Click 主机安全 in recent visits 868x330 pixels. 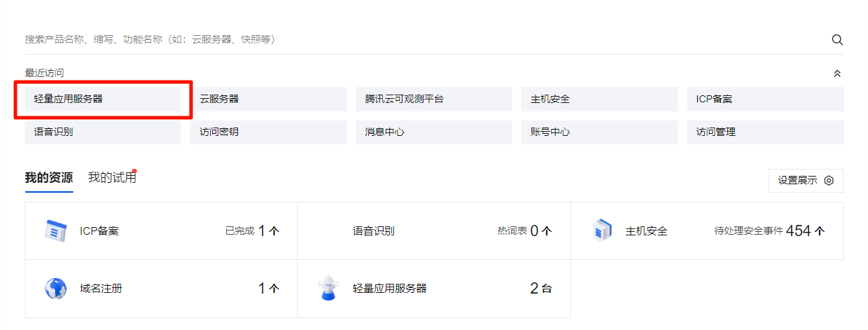[598, 99]
